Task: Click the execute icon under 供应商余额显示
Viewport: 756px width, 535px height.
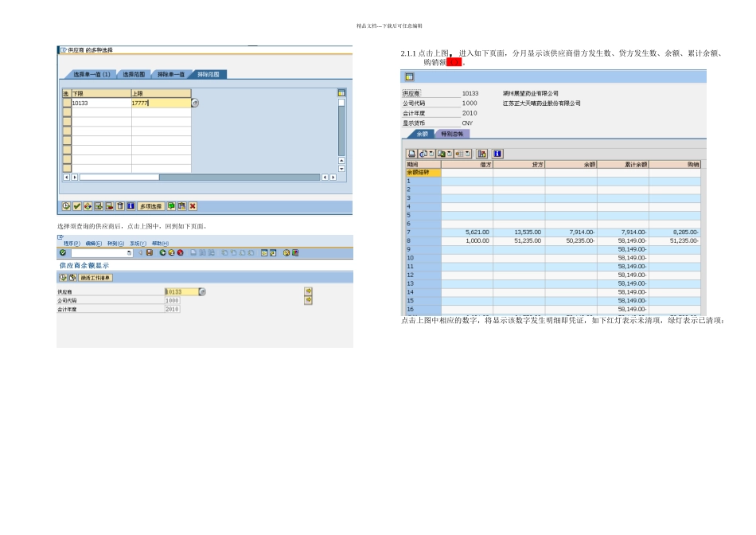Action: 63,277
